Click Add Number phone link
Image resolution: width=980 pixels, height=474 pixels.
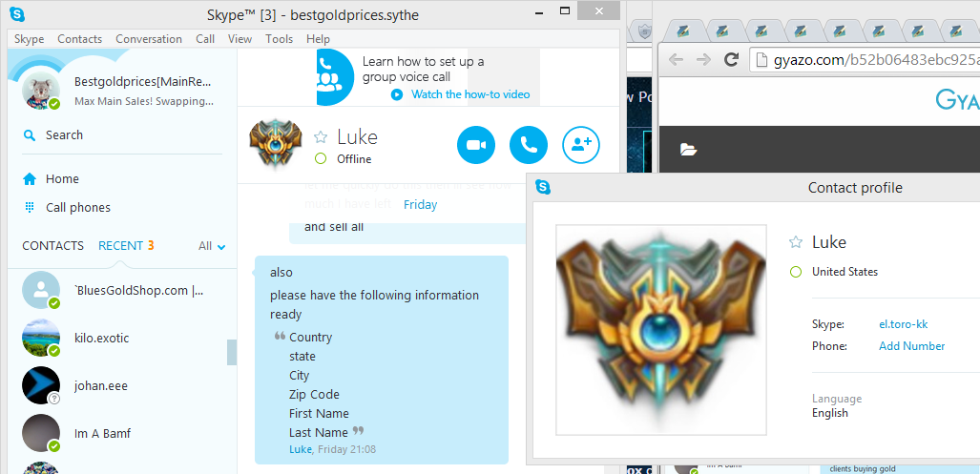912,346
